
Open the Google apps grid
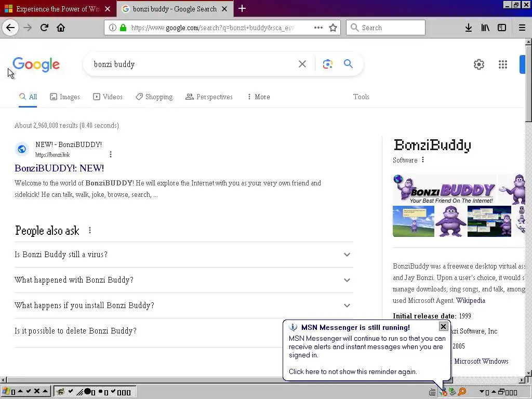pos(503,64)
